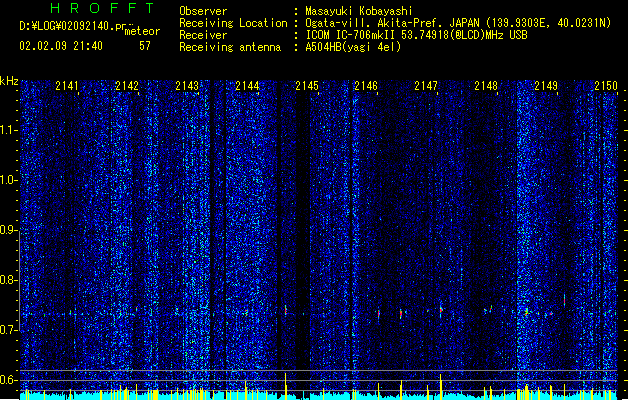This screenshot has height=400, width=629.
Task: Click the 2147 time marker
Action: tap(426, 86)
